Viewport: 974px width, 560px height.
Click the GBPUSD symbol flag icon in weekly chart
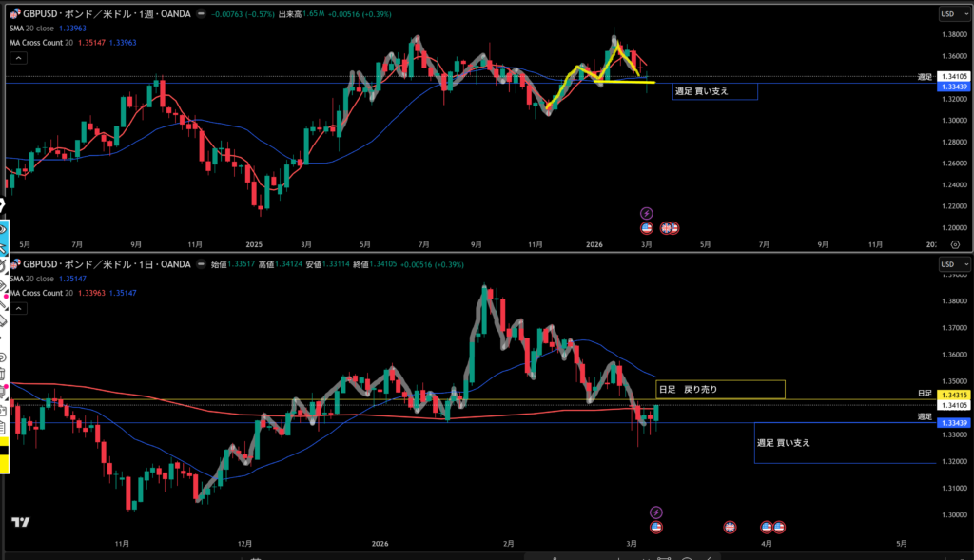(x=15, y=14)
